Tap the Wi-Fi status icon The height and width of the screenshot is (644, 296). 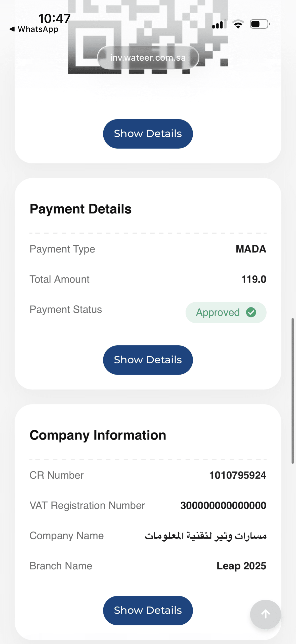coord(238,24)
